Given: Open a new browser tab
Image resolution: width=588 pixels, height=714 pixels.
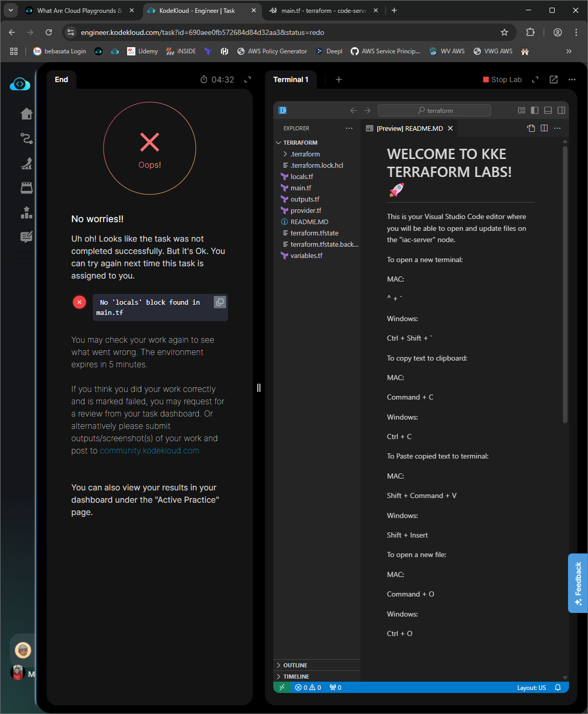Looking at the screenshot, I should pos(394,10).
